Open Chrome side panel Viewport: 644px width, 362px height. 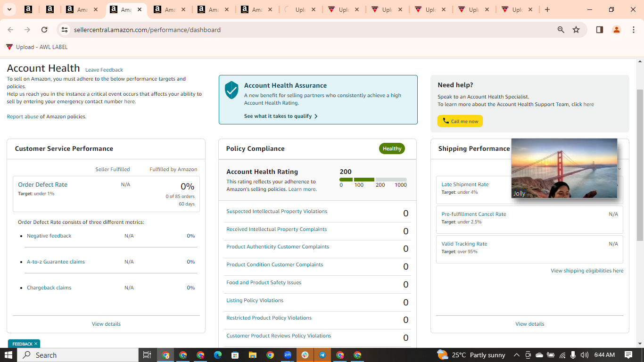[x=600, y=30]
